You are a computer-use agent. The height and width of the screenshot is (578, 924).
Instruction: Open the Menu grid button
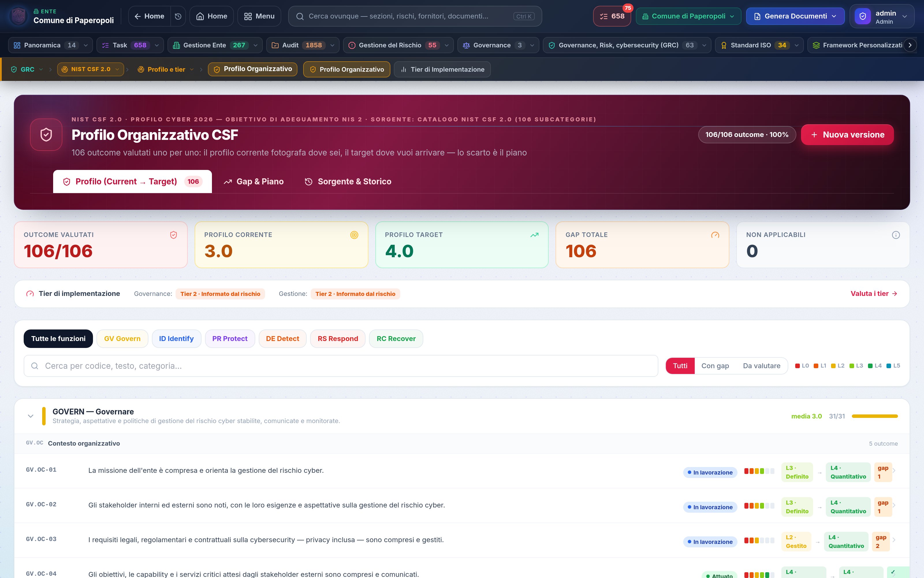tap(259, 16)
